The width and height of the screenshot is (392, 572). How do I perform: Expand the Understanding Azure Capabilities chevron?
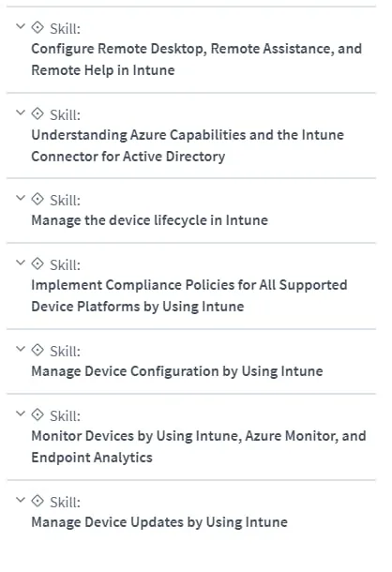(x=21, y=113)
